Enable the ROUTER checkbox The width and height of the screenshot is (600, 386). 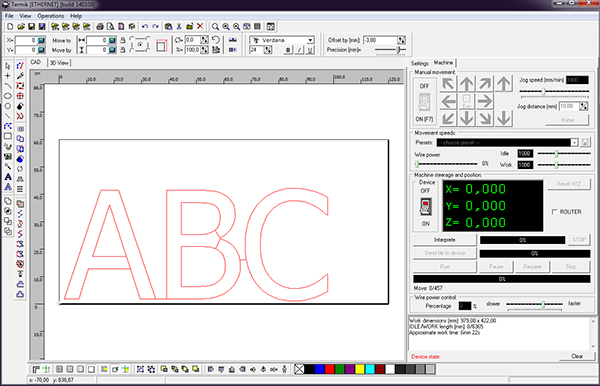[554, 212]
